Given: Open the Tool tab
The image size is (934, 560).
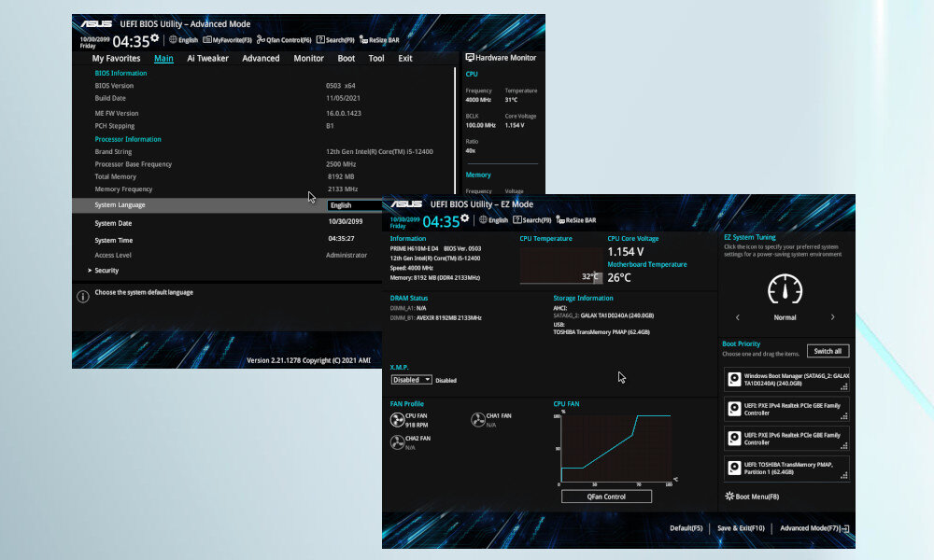Looking at the screenshot, I should (376, 58).
